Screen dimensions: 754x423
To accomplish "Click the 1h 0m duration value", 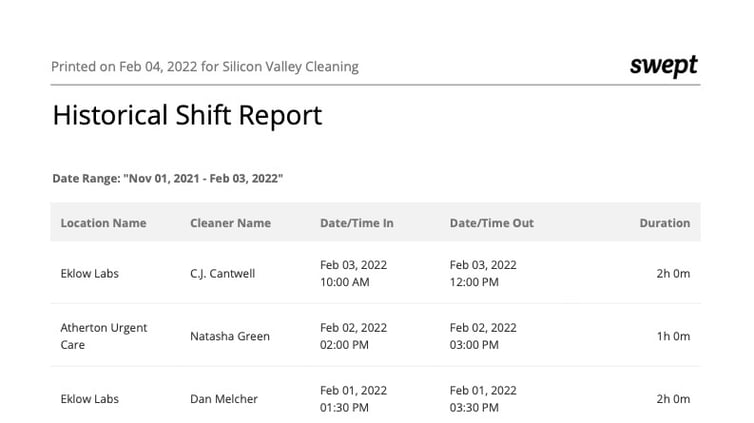I will pos(673,336).
